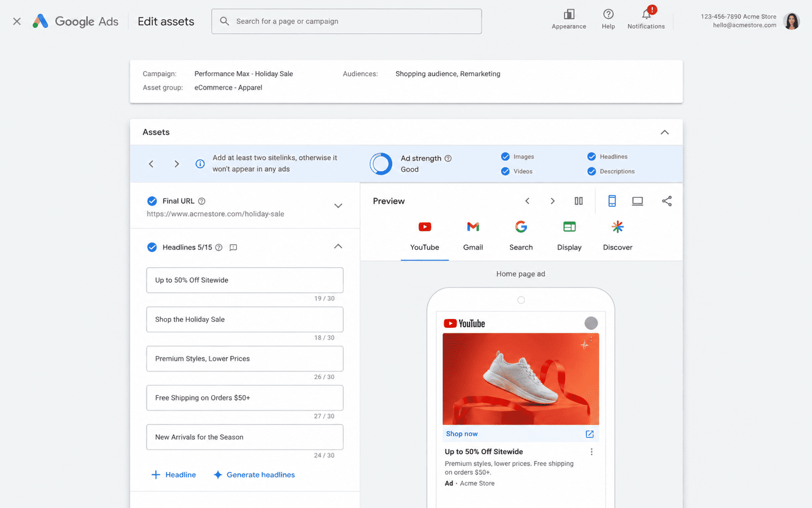Click campaign name 'Performance Max - Holiday Sale'
812x508 pixels.
tap(244, 74)
